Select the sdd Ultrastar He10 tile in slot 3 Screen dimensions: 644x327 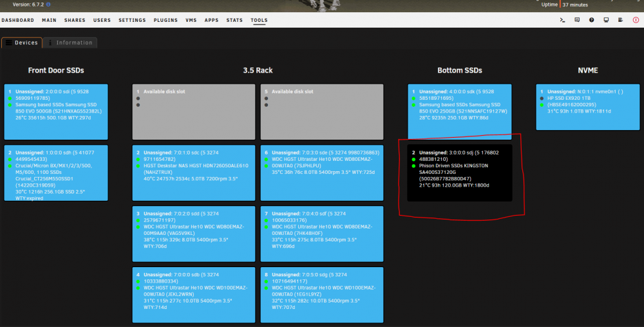point(193,234)
